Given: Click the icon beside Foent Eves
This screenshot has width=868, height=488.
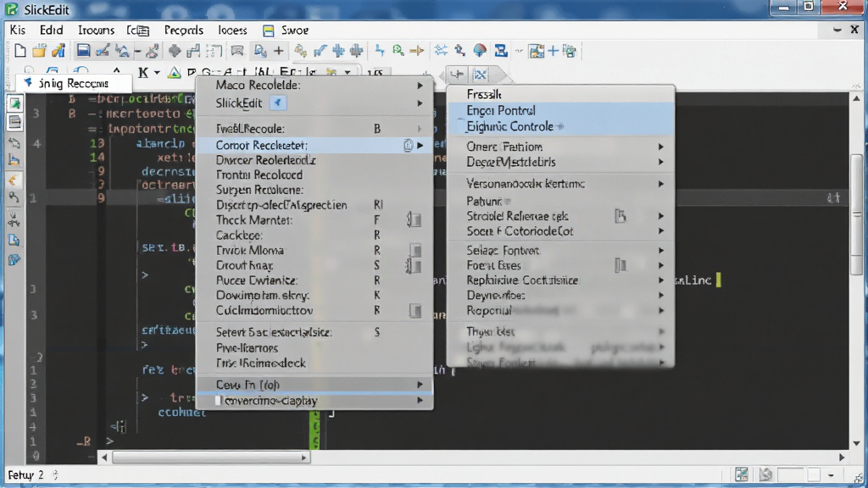Looking at the screenshot, I should tap(620, 265).
